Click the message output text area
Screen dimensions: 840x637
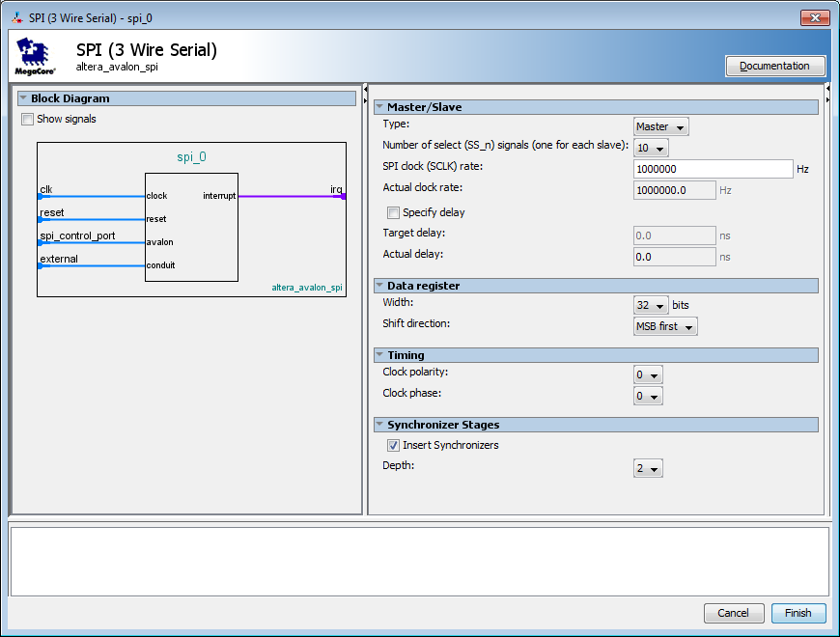420,562
